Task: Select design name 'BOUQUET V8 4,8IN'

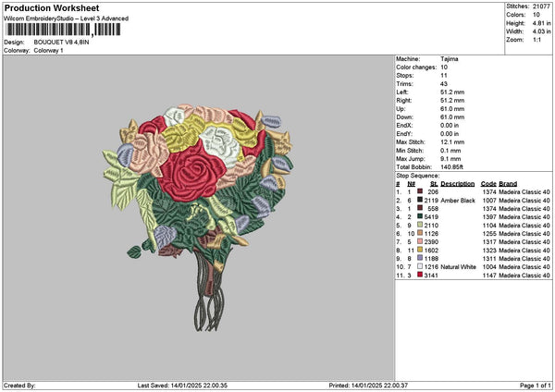Action: [61, 43]
